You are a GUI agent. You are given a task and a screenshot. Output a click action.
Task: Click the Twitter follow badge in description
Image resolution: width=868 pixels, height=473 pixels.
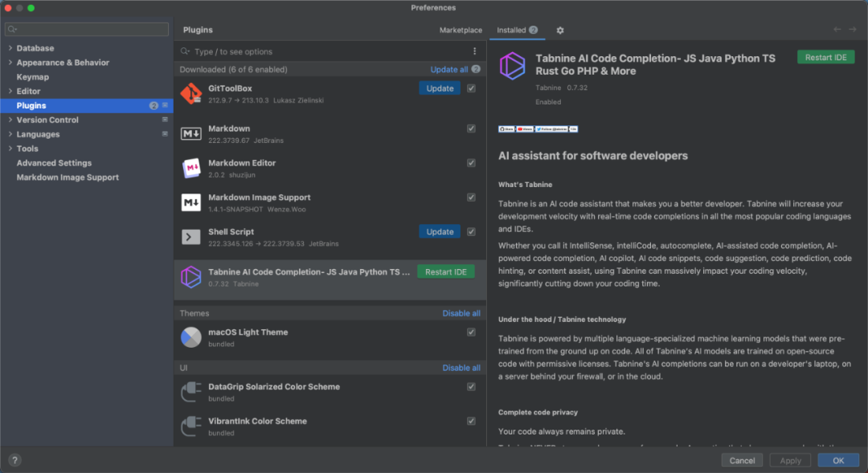(551, 129)
